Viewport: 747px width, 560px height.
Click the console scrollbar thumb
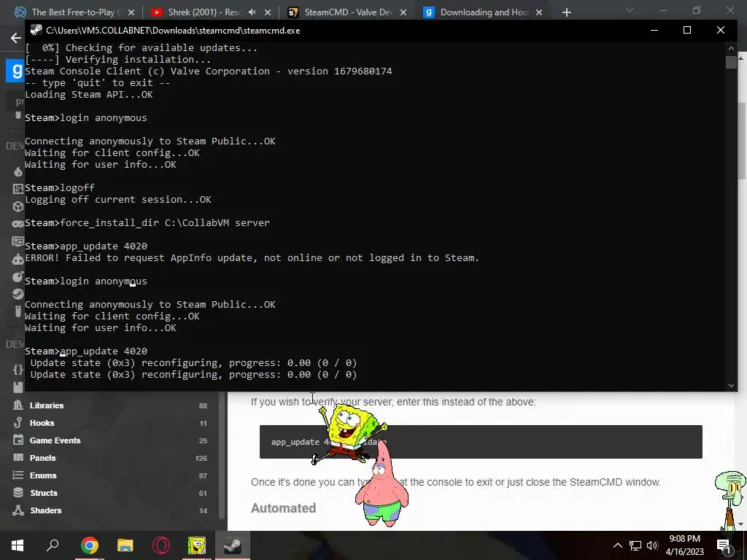click(x=731, y=63)
